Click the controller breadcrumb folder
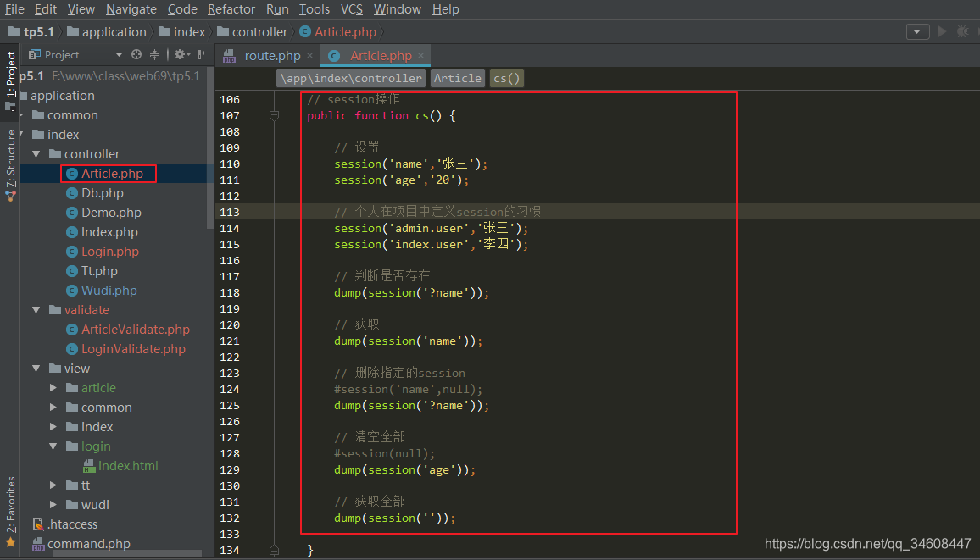Screen dimensions: 980x560 pos(252,32)
